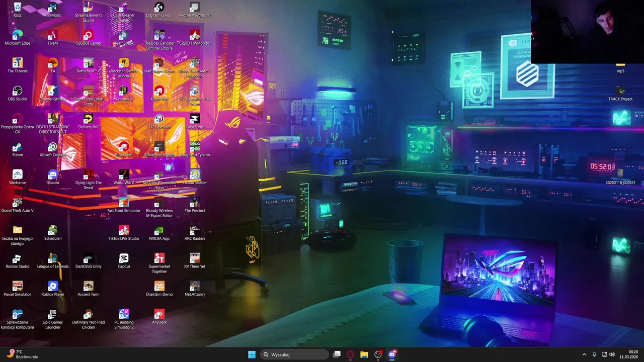The width and height of the screenshot is (644, 362).
Task: Open Steam desktop shortcut
Action: pos(18,149)
